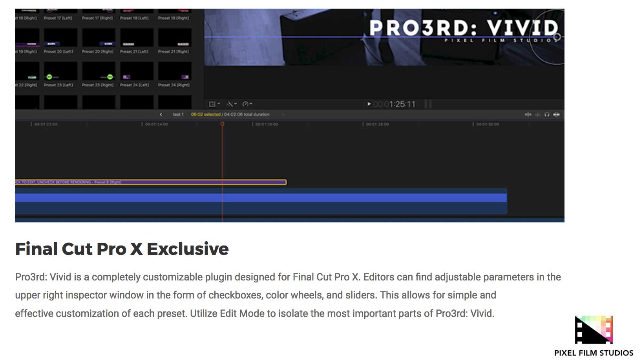Toggle video skimming in the timeline

point(528,115)
